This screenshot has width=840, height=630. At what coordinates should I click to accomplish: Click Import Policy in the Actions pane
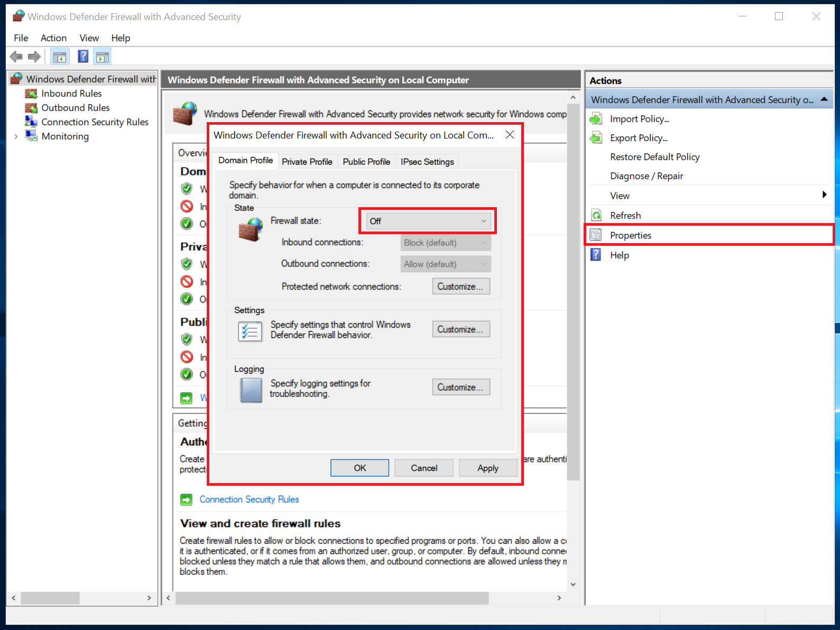click(640, 119)
